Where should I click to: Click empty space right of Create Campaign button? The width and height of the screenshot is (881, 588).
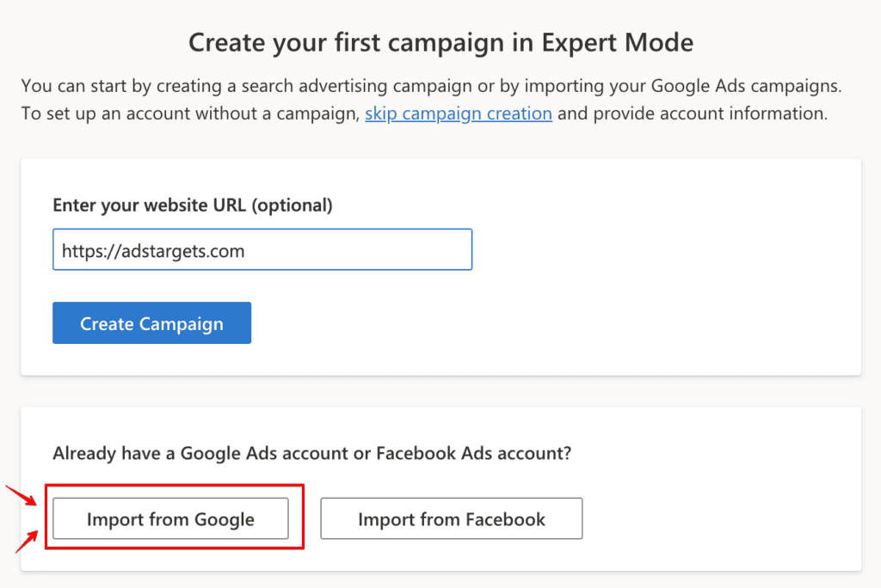(x=516, y=323)
